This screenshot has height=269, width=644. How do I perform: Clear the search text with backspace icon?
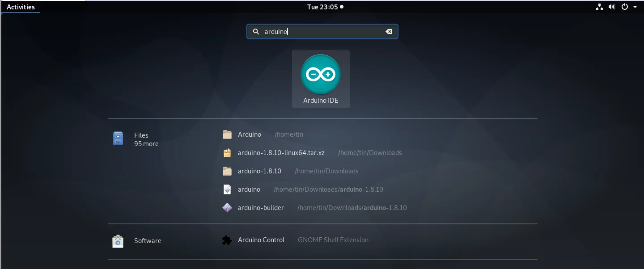coord(389,32)
